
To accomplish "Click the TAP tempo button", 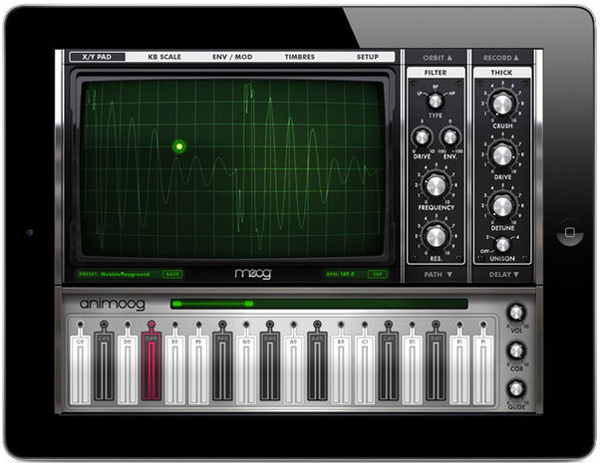I will point(377,274).
